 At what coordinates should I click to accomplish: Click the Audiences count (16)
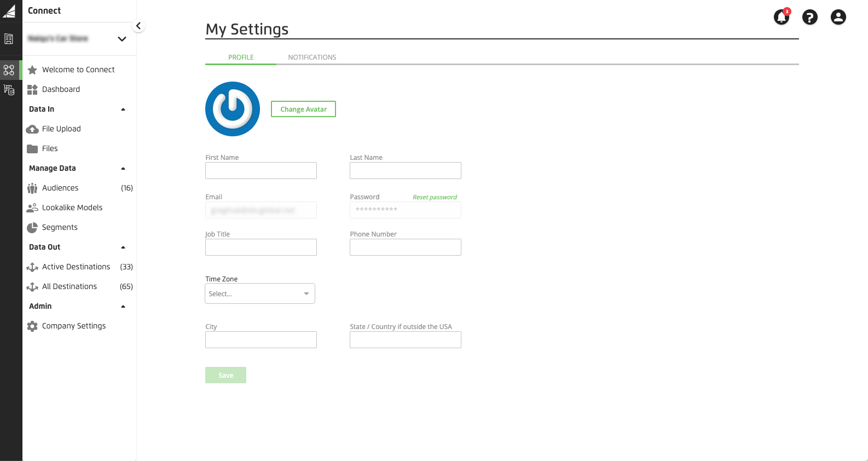[126, 188]
